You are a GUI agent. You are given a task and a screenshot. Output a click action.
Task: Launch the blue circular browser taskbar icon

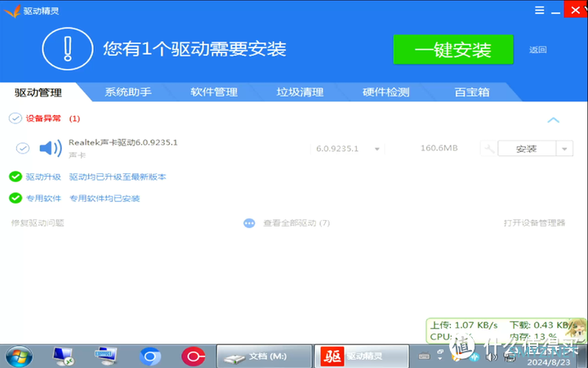(150, 356)
